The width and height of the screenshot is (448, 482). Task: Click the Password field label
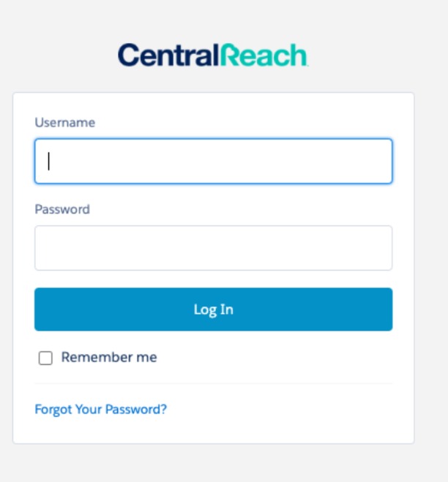62,209
